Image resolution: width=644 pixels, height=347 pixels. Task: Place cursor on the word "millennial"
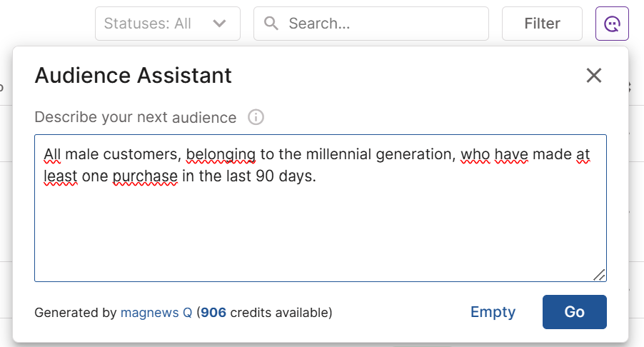pos(339,154)
